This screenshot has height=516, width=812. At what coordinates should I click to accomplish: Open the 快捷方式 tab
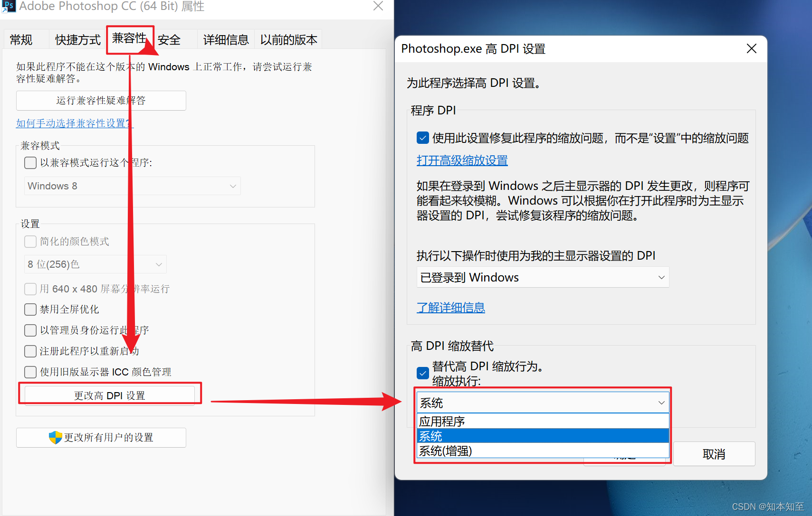click(x=78, y=40)
